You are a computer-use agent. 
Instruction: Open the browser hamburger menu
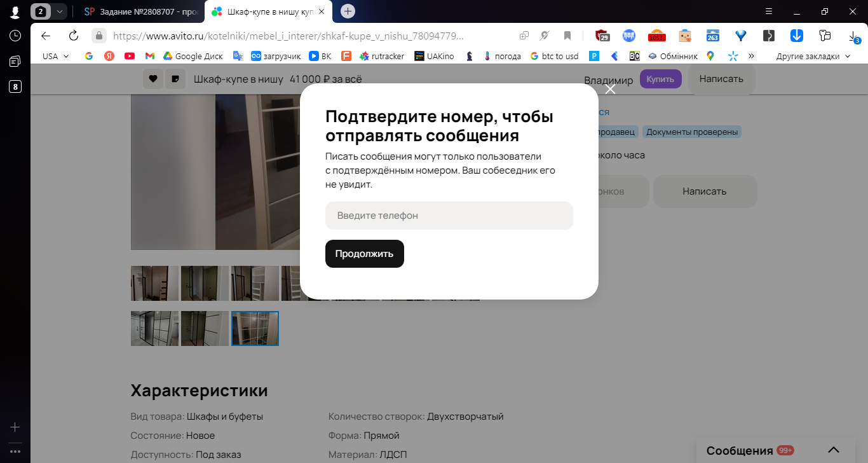point(769,11)
